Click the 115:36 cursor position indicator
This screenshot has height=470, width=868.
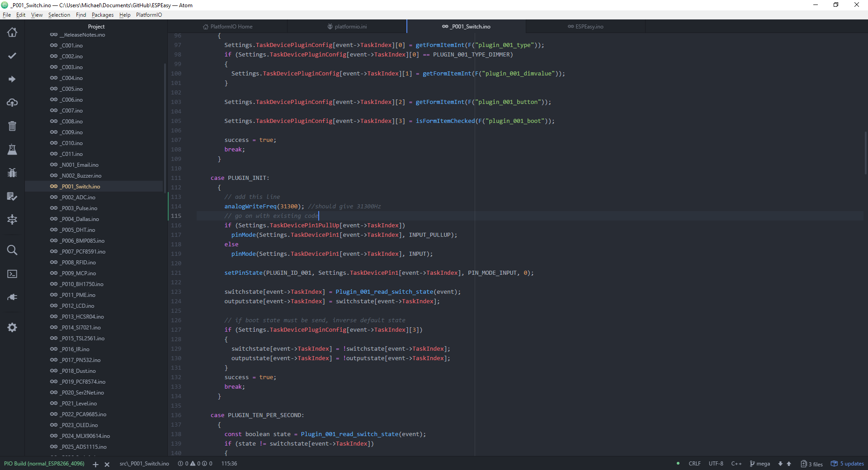pyautogui.click(x=229, y=464)
